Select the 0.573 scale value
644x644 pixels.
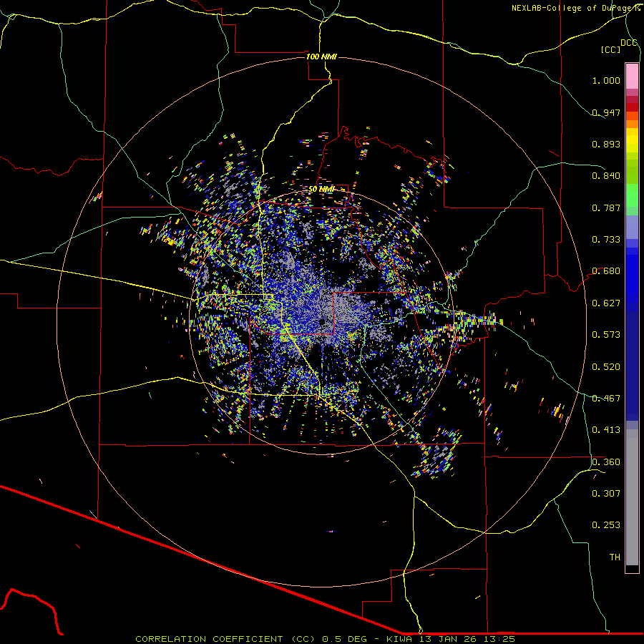click(606, 335)
